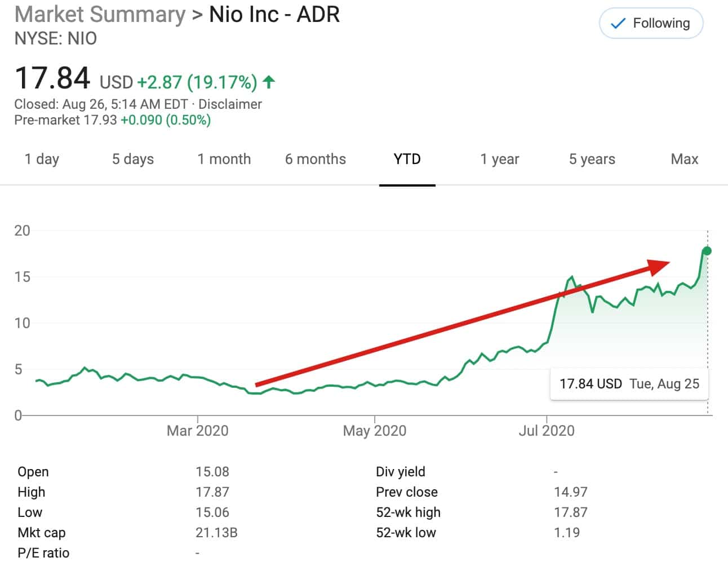
Task: Click the Mkt cap value 21.13B
Action: [x=216, y=533]
